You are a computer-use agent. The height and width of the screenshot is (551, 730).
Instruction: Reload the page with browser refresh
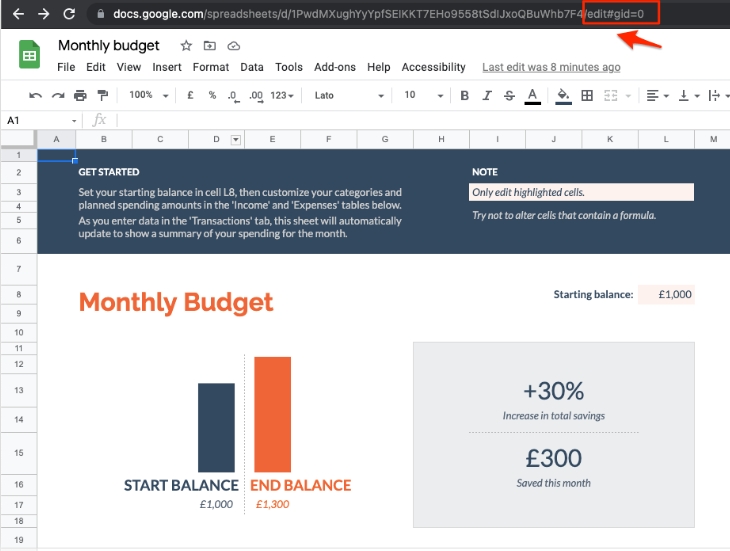coord(69,14)
